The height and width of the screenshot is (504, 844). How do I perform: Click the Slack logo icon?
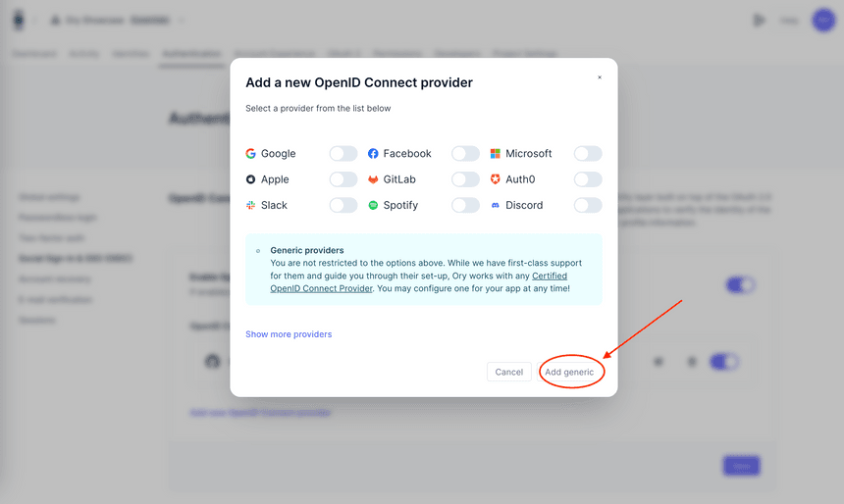coord(251,205)
